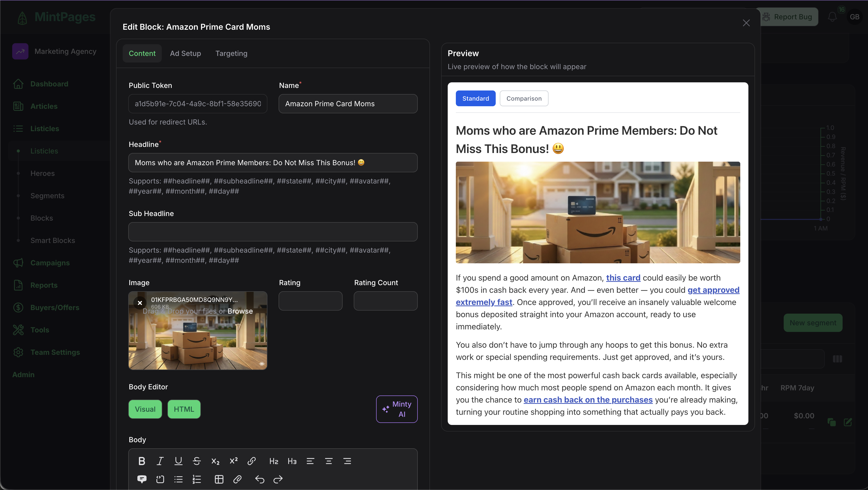The width and height of the screenshot is (868, 490).
Task: Click the undo arrow in the editor
Action: 260,479
